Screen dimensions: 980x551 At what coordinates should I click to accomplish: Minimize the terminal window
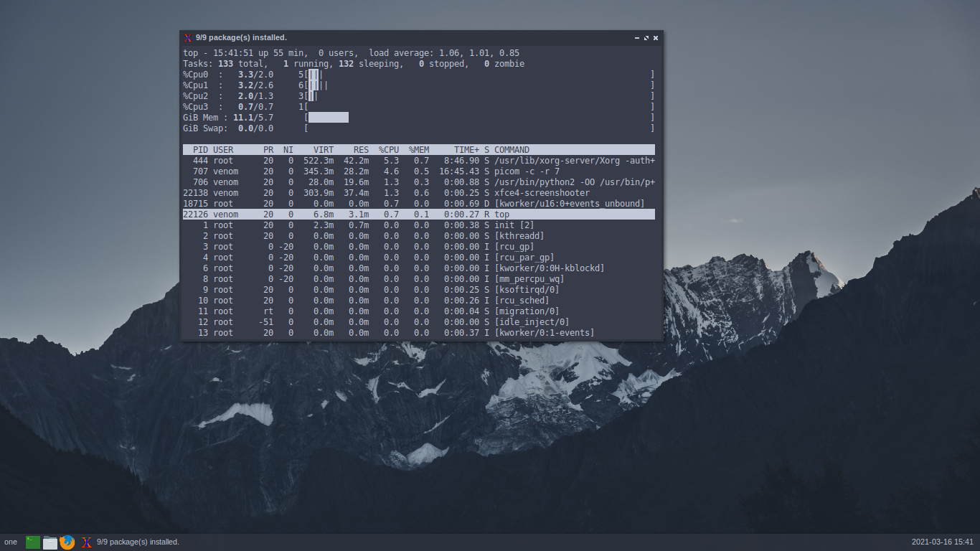637,38
